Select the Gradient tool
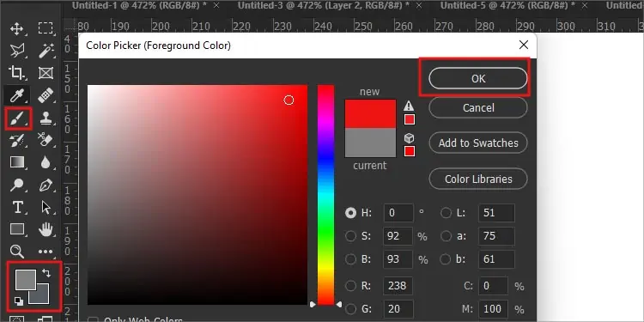The width and height of the screenshot is (644, 322). coord(17,162)
